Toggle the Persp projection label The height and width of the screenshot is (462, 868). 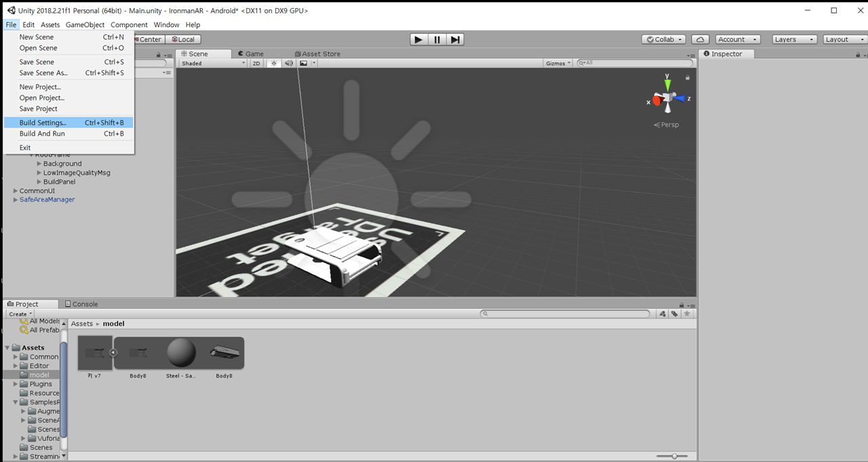pos(666,125)
